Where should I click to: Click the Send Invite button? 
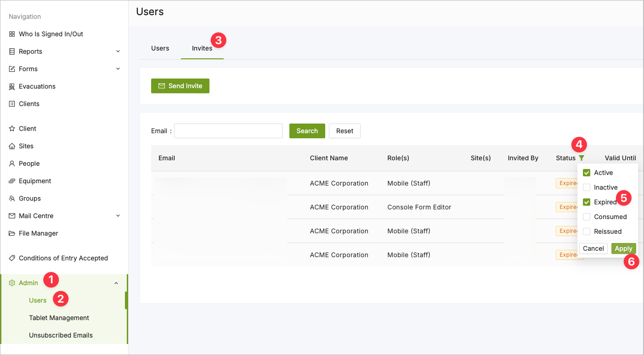point(180,86)
